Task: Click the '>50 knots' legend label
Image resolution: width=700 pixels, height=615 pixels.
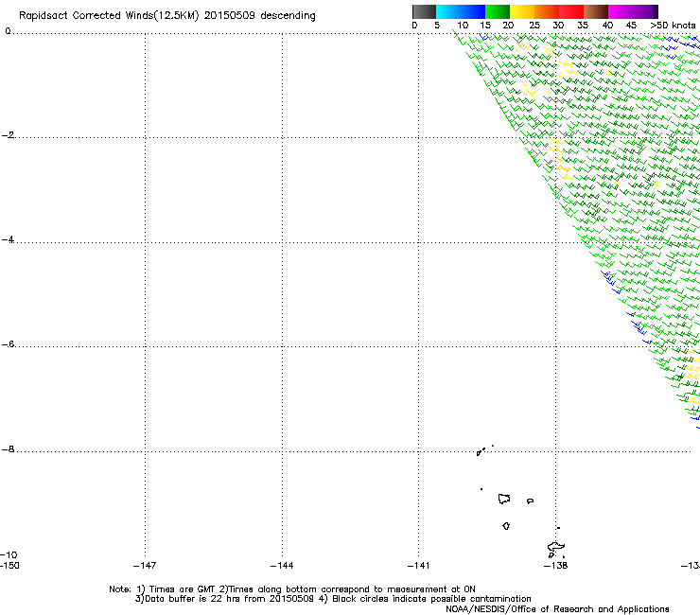Action: [x=673, y=26]
